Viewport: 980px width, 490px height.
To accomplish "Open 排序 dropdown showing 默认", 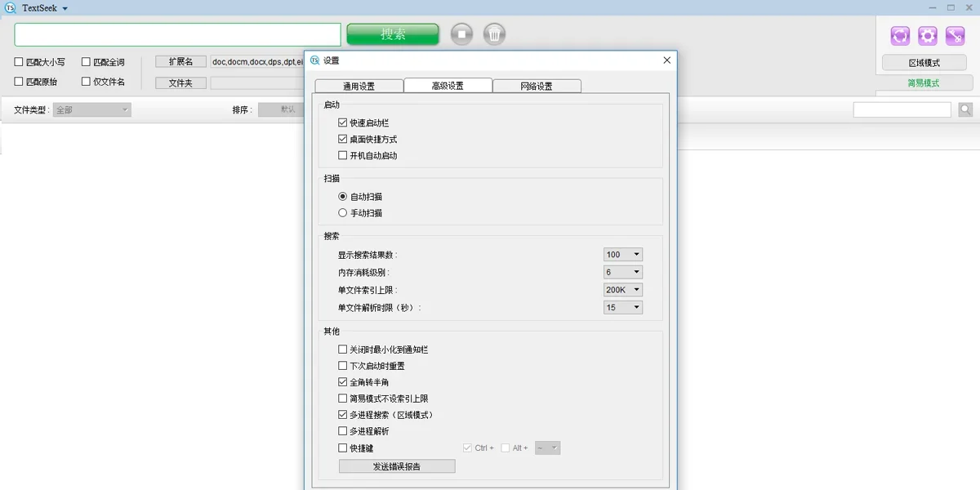I will point(281,109).
